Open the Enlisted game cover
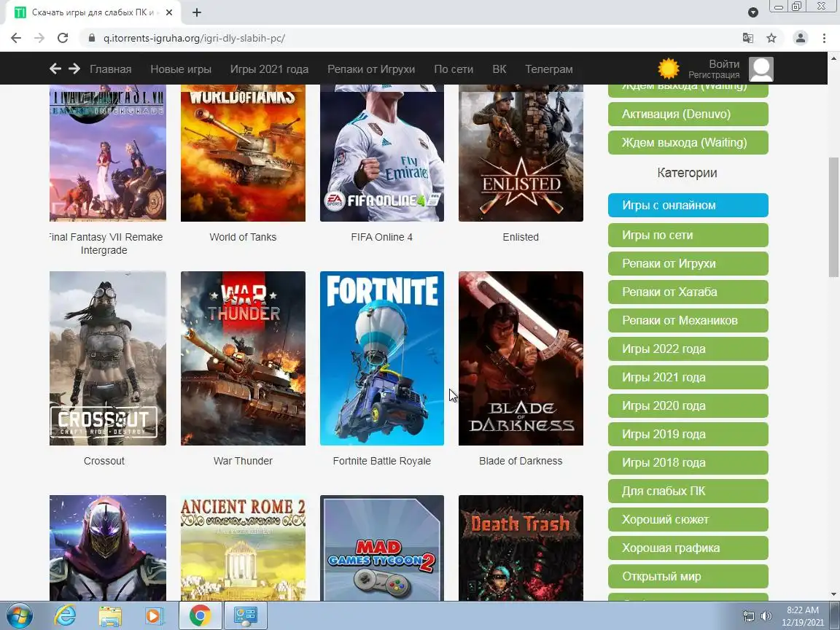 point(521,153)
